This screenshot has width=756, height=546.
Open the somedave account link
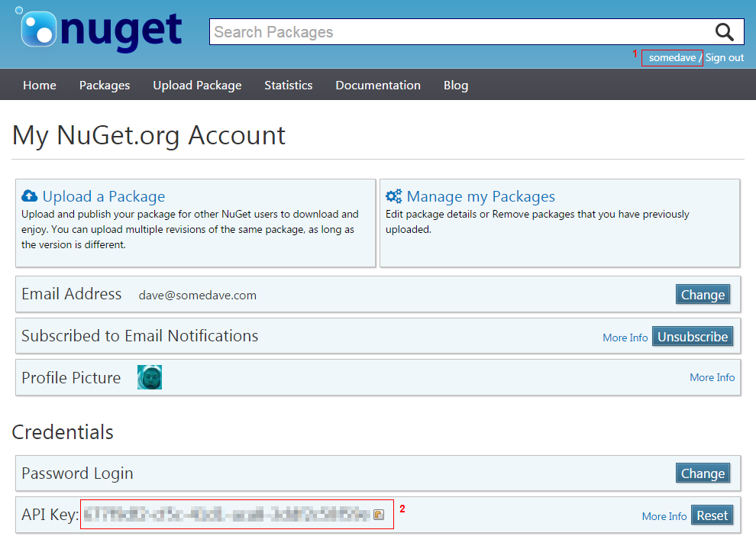point(672,58)
